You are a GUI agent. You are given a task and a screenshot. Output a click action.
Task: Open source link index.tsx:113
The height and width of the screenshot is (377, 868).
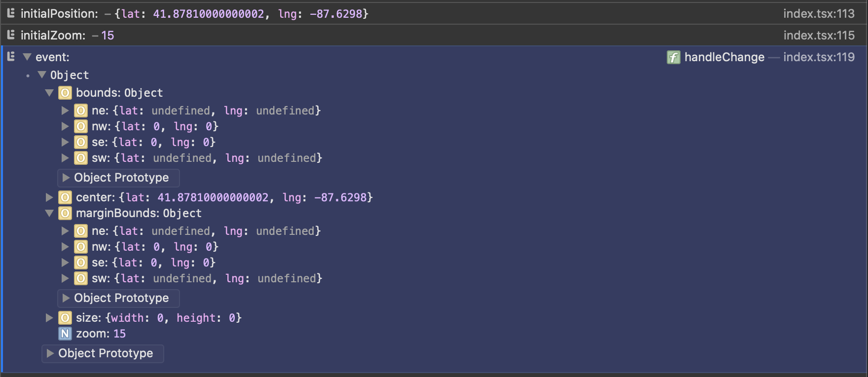click(x=819, y=14)
